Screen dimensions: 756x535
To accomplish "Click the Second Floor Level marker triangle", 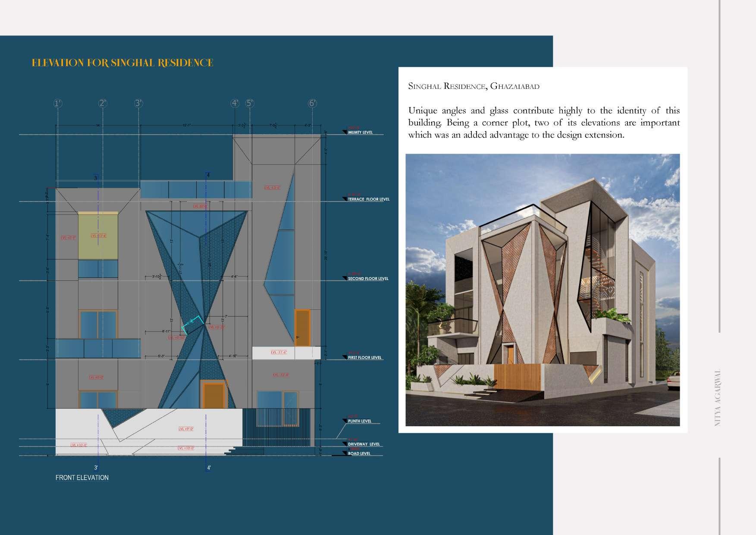I will tap(345, 278).
